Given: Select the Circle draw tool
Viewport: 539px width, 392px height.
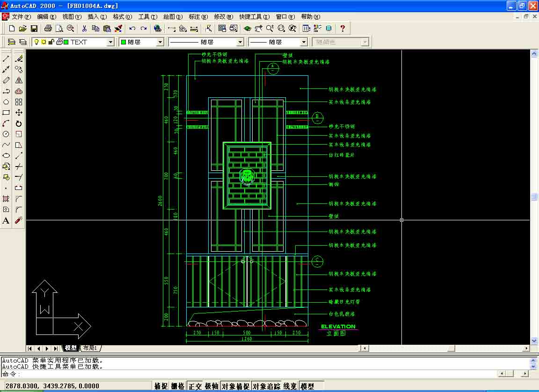Looking at the screenshot, I should [x=6, y=134].
